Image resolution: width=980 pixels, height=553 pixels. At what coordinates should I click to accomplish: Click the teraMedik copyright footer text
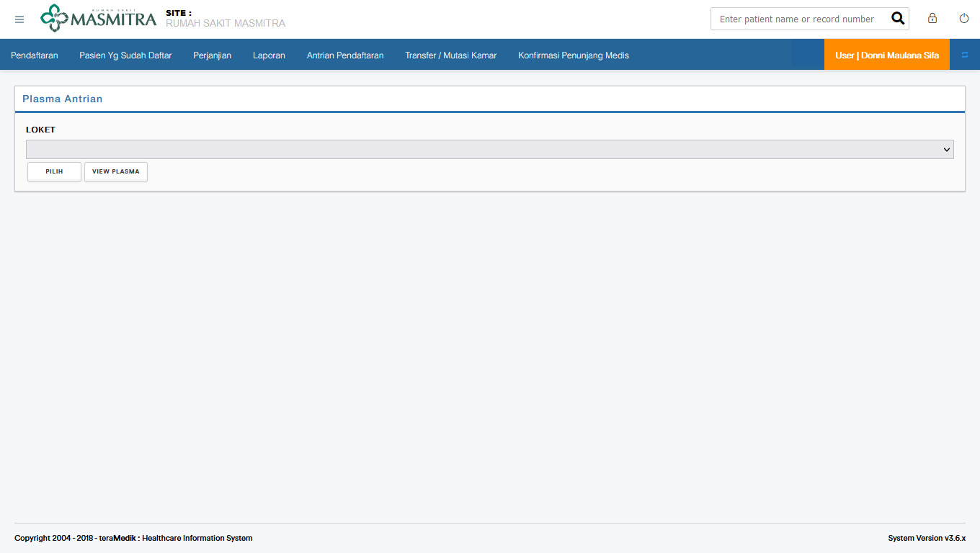coord(133,538)
